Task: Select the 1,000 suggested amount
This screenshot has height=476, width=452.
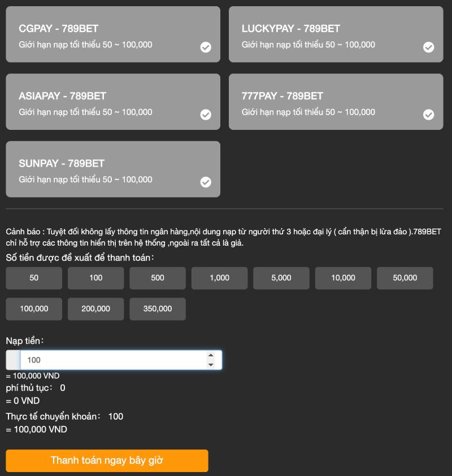Action: click(x=219, y=278)
